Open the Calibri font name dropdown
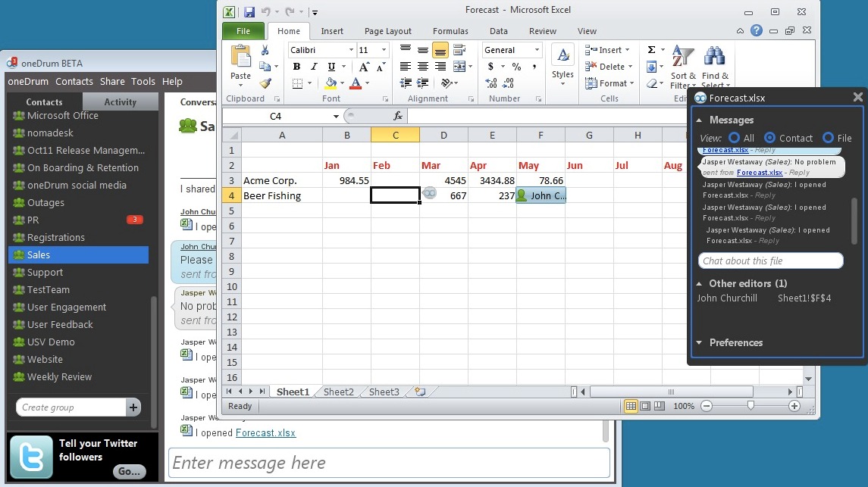 [x=351, y=50]
